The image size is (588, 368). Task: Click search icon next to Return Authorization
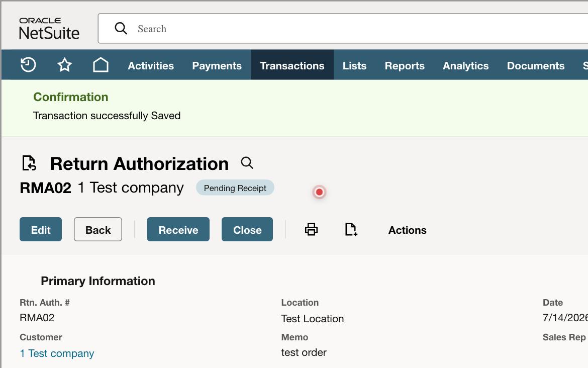point(247,163)
